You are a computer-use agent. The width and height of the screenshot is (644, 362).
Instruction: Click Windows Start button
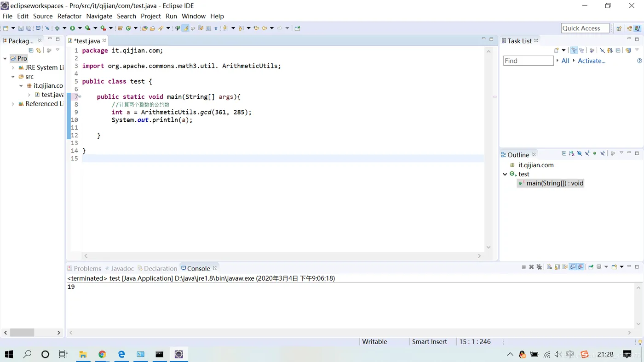[9, 354]
